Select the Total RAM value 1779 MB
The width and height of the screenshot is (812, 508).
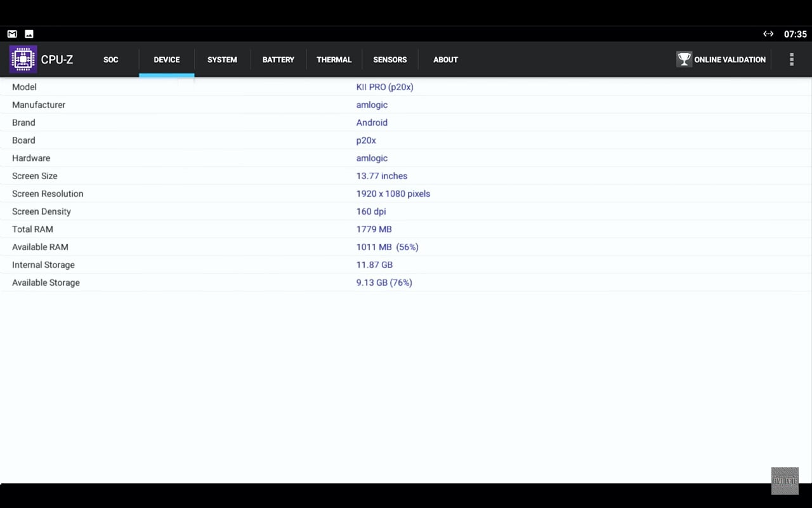[x=374, y=229]
